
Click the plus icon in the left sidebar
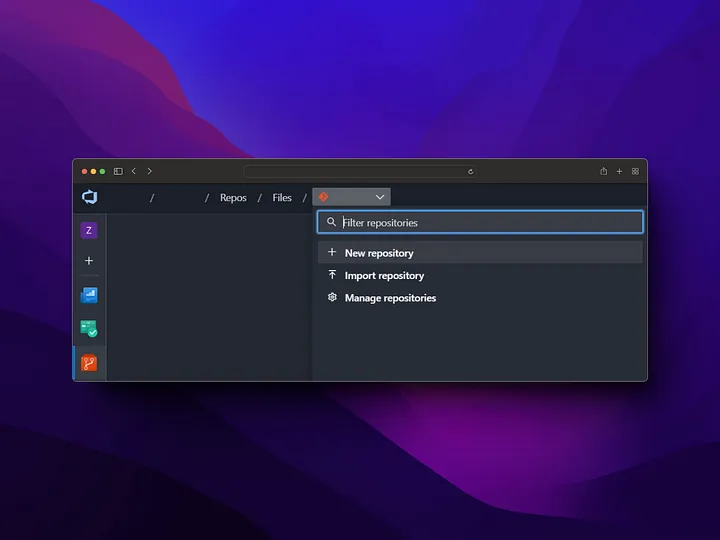click(89, 261)
